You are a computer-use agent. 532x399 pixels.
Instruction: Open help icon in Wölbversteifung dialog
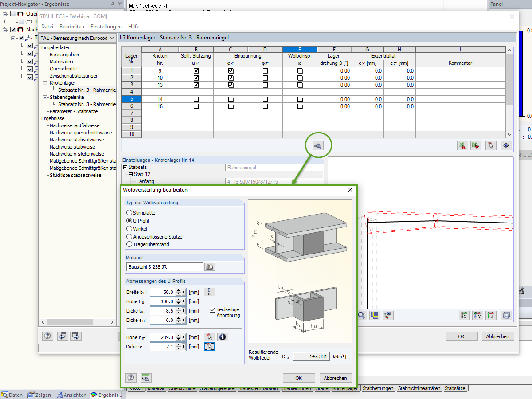131,378
